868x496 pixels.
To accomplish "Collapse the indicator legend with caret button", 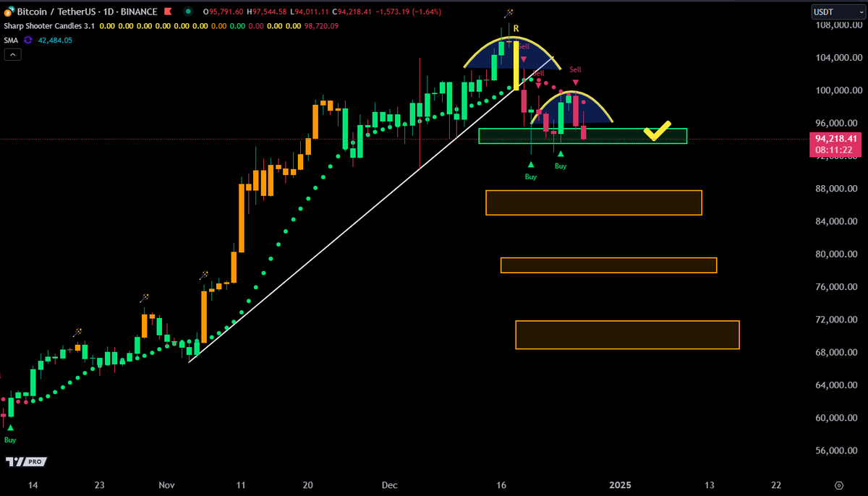I will [12, 55].
